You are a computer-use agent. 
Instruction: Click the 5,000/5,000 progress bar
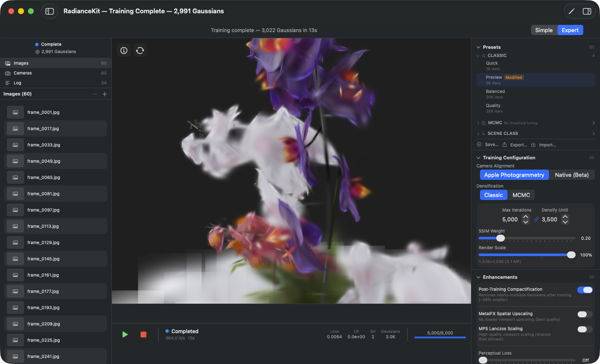440,337
